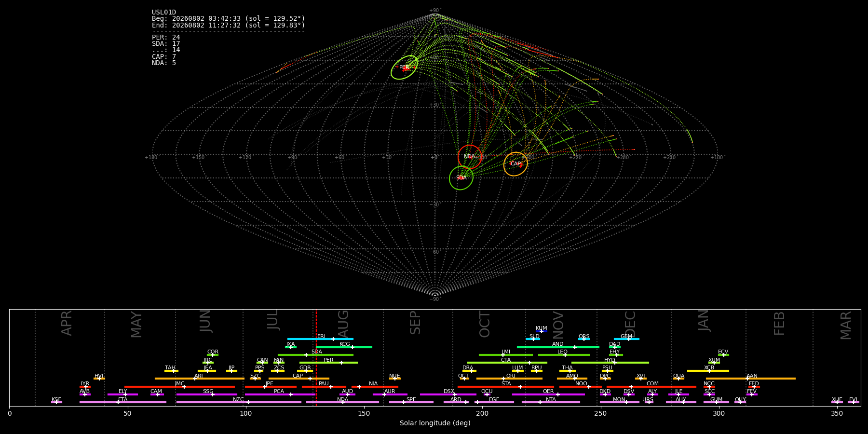The height and width of the screenshot is (434, 868).
Task: Click the red dashed current solar longitude line
Action: [x=316, y=357]
